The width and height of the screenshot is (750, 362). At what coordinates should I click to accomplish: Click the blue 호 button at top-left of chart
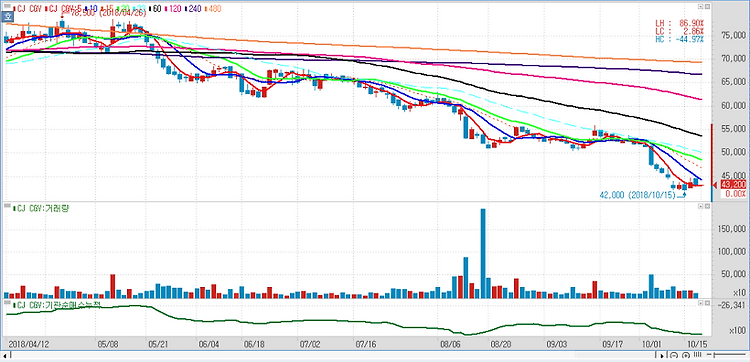7,17
